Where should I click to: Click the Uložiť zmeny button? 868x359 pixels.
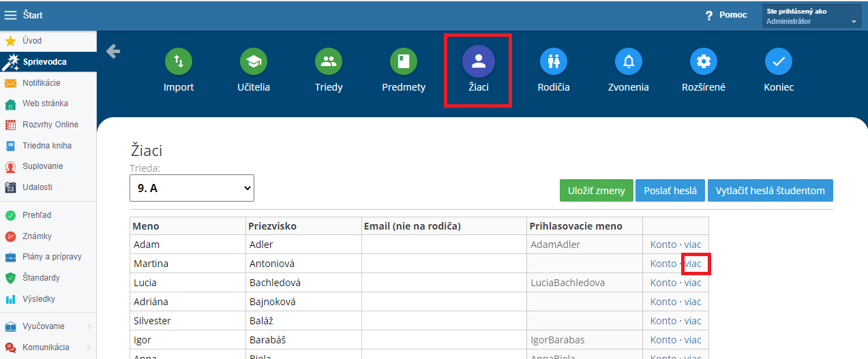click(x=597, y=191)
